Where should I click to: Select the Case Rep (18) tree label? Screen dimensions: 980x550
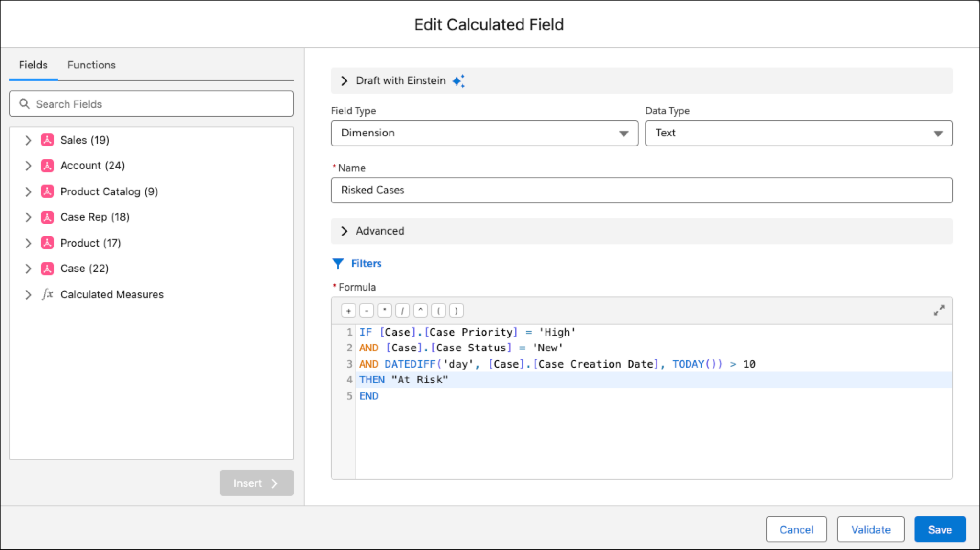tap(95, 217)
